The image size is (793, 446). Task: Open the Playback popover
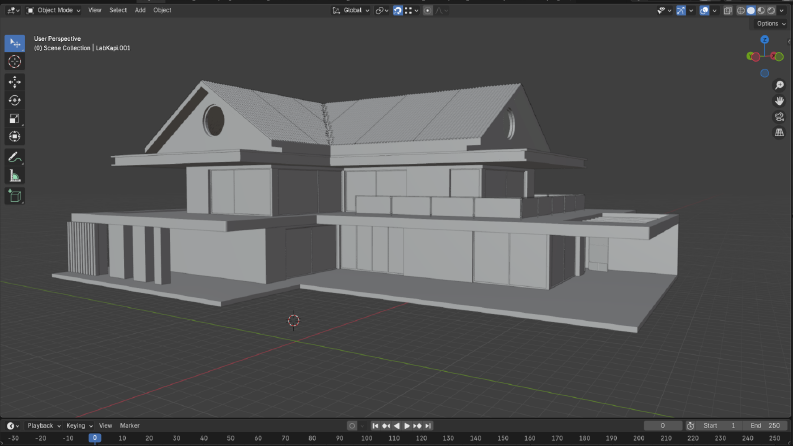pos(43,426)
